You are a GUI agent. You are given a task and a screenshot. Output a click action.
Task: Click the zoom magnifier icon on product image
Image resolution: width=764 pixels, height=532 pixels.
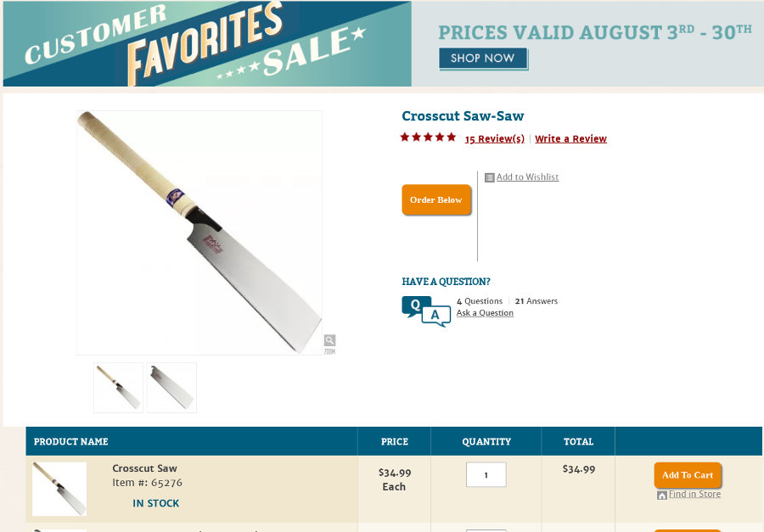pyautogui.click(x=329, y=341)
